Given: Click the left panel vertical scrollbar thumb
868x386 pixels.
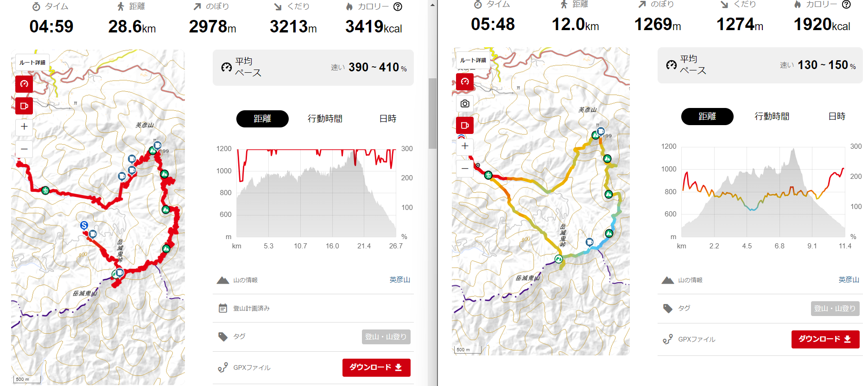Looking at the screenshot, I should click(432, 114).
